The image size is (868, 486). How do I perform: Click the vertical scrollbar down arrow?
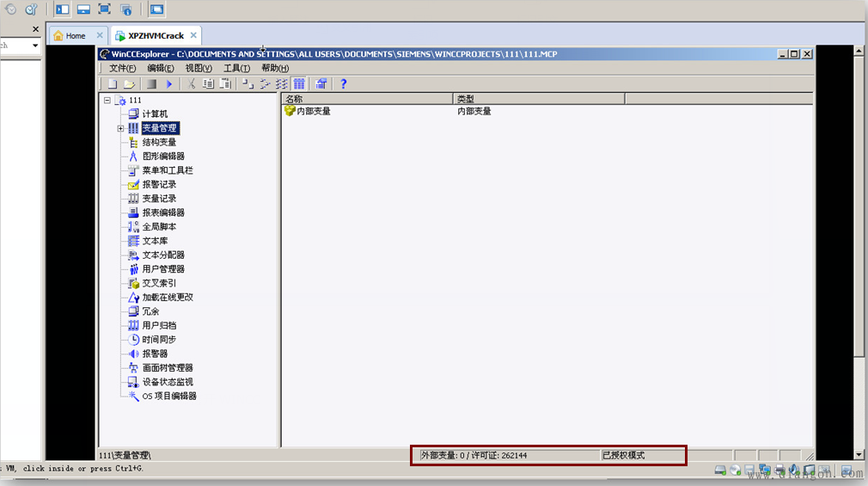pos(859,454)
